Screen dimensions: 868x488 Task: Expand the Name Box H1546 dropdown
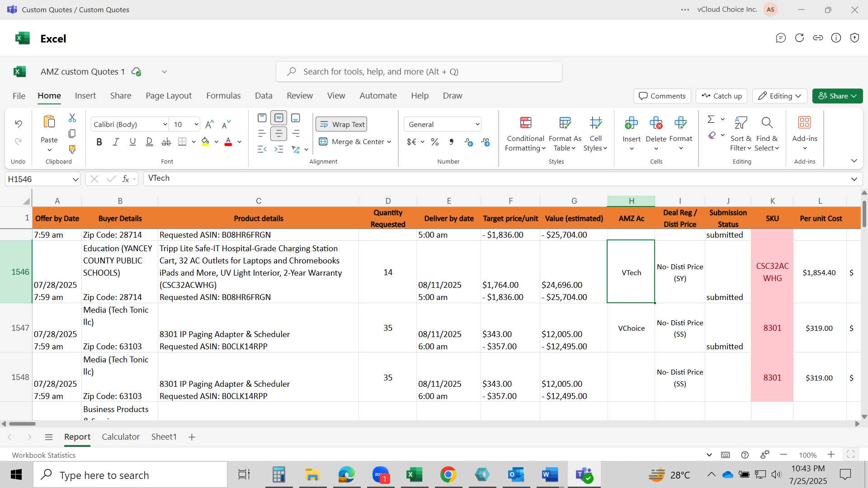tap(75, 179)
